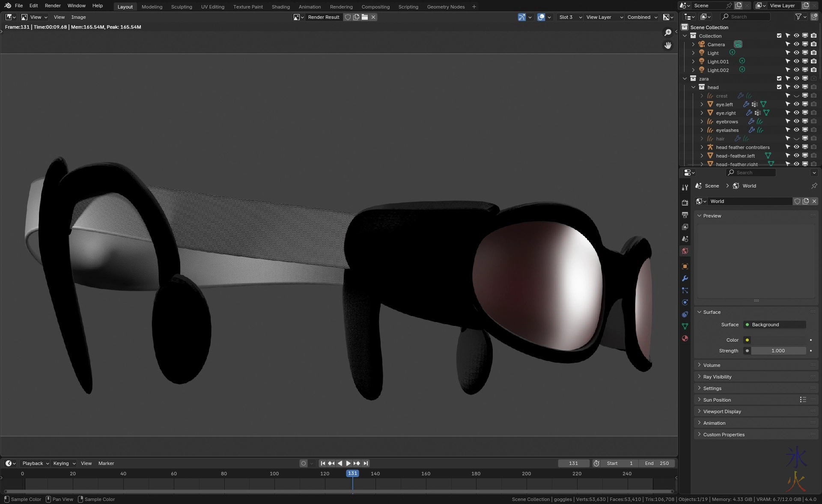Open the Render menu
The height and width of the screenshot is (504, 822).
pos(53,6)
